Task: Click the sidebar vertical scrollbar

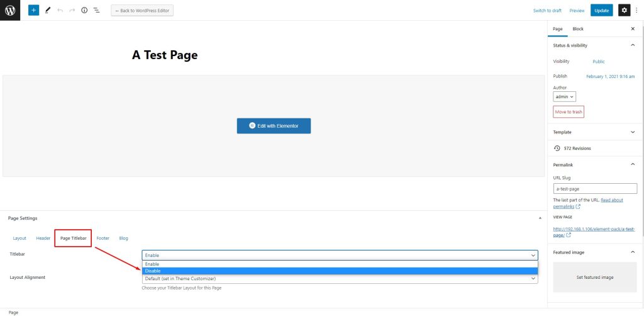Action: click(642, 132)
